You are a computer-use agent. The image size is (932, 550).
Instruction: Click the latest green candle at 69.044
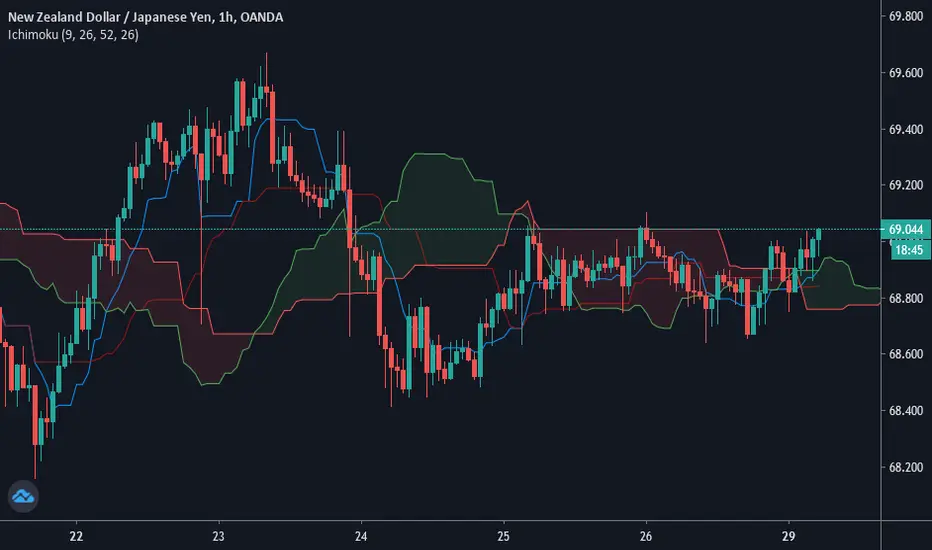818,234
